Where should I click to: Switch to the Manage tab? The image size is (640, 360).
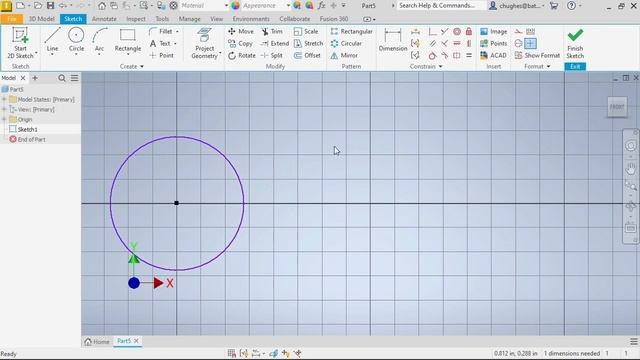190,19
